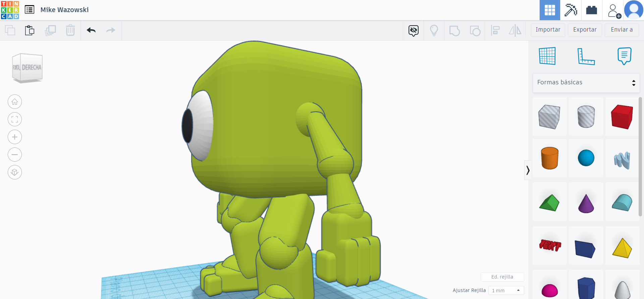Click the Ed. rejilla button
This screenshot has height=299, width=644.
[502, 277]
